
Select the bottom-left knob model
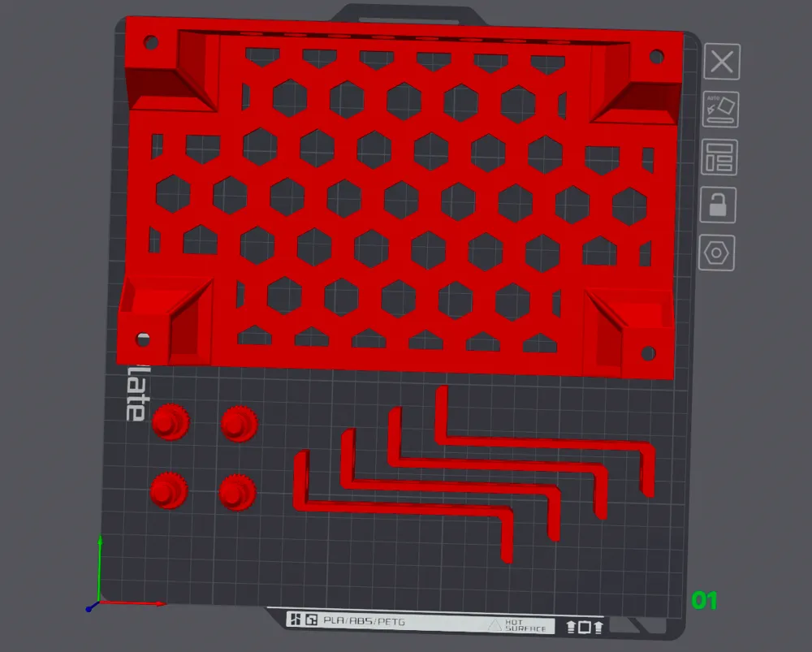click(169, 490)
